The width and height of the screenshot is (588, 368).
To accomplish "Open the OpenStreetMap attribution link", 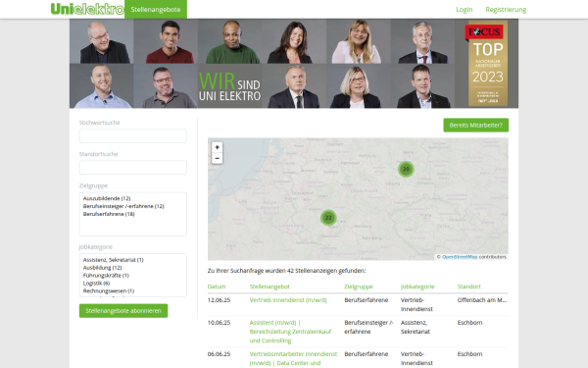I will click(460, 257).
